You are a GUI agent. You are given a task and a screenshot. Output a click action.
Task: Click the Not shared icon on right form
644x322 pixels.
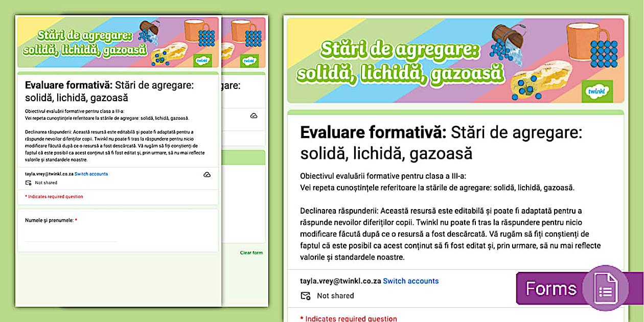click(306, 295)
